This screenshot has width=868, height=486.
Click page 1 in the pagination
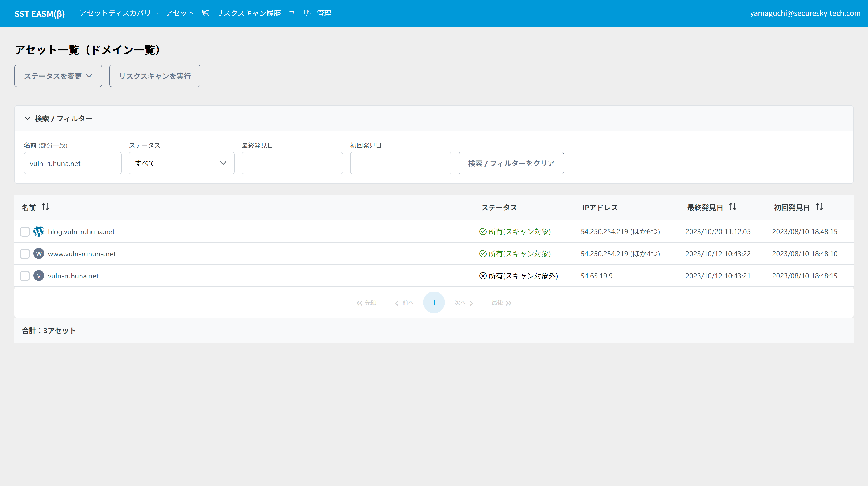(434, 302)
